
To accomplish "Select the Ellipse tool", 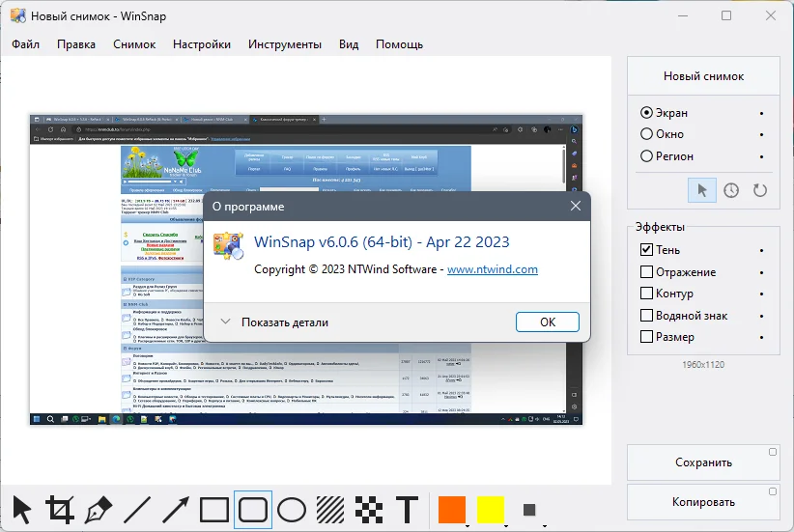I will coord(292,509).
